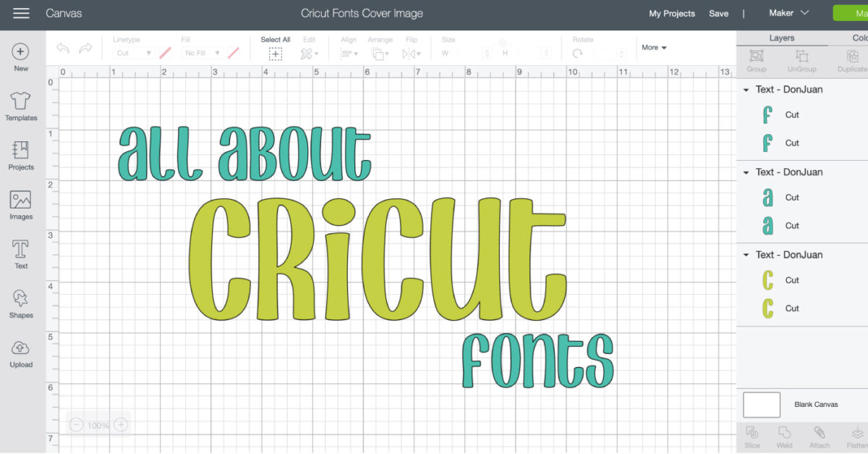Open the Upload panel
The height and width of the screenshot is (454, 868).
coord(21,353)
